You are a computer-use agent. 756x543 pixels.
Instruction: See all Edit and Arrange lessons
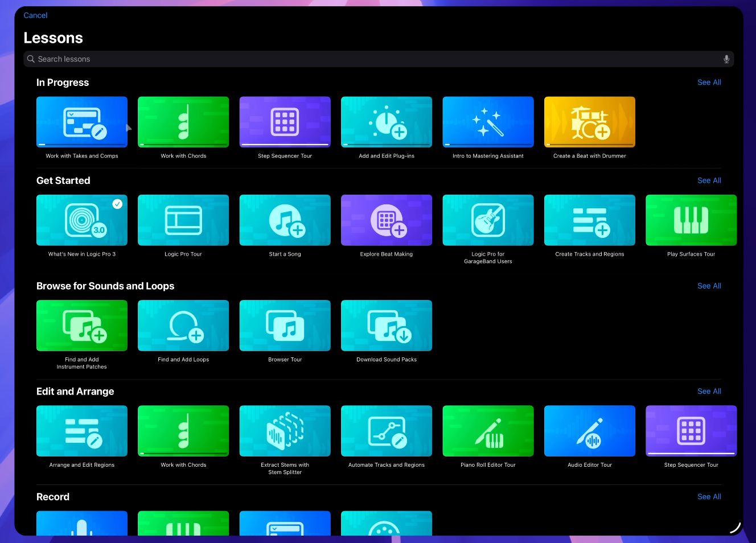point(709,391)
